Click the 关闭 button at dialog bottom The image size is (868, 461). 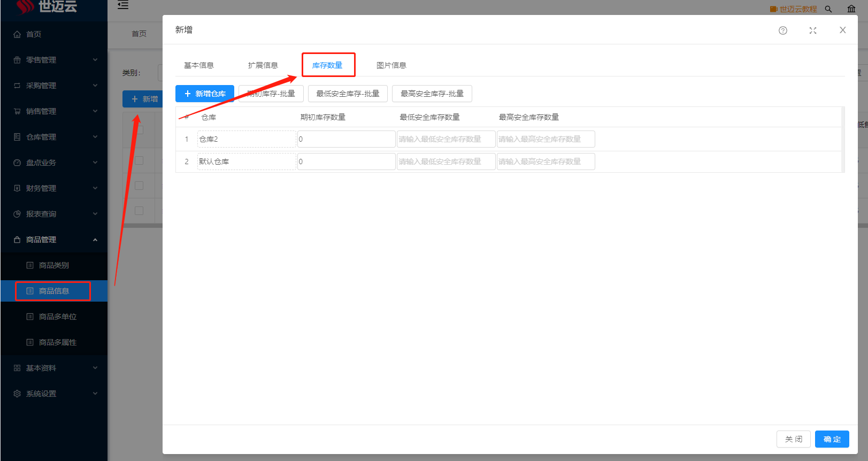[x=794, y=439]
